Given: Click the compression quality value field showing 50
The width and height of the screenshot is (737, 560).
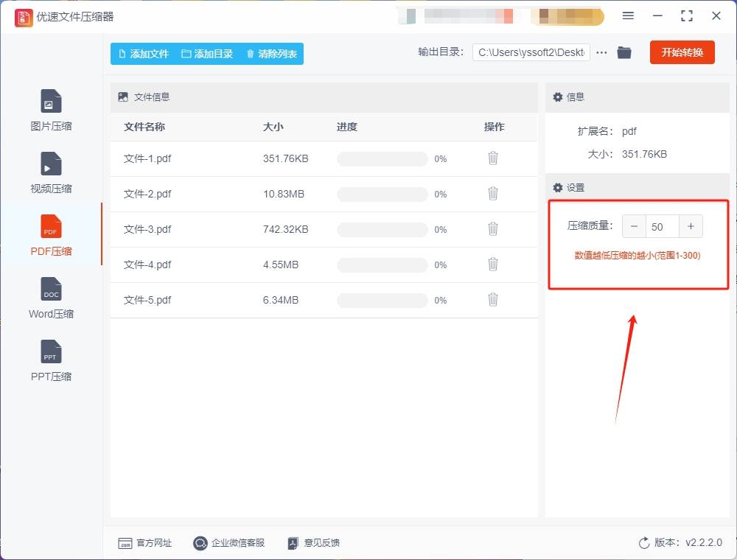Looking at the screenshot, I should coord(663,226).
